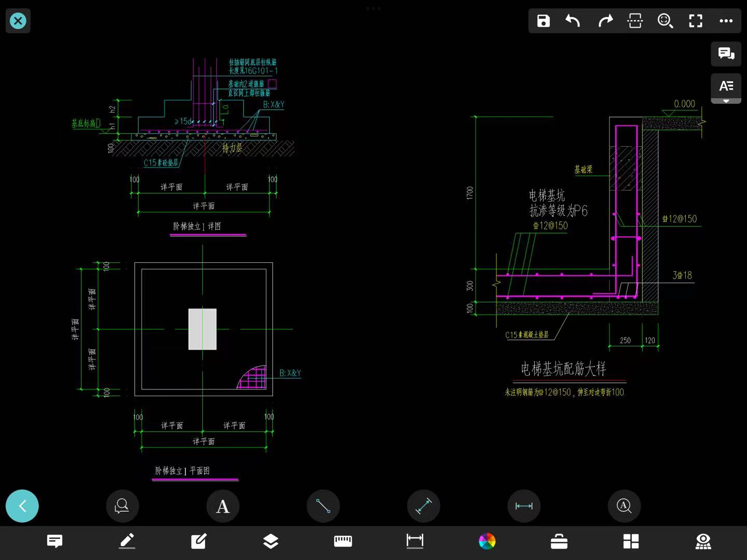Select the 阶梯独立J 详图 title label
This screenshot has height=560, width=747.
coord(197,227)
